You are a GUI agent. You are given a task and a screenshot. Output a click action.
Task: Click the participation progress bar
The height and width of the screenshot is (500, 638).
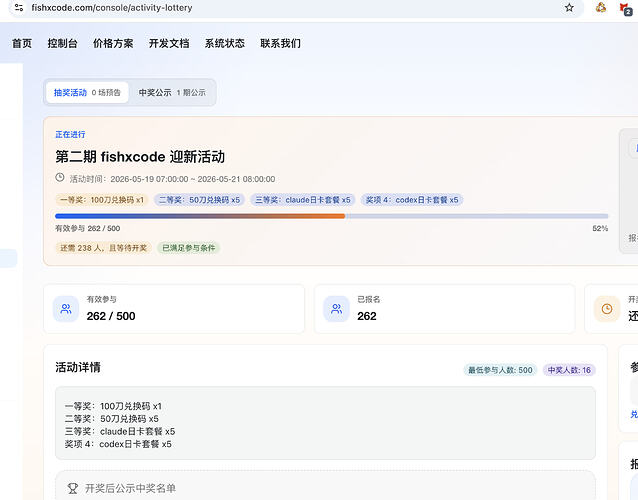[332, 216]
